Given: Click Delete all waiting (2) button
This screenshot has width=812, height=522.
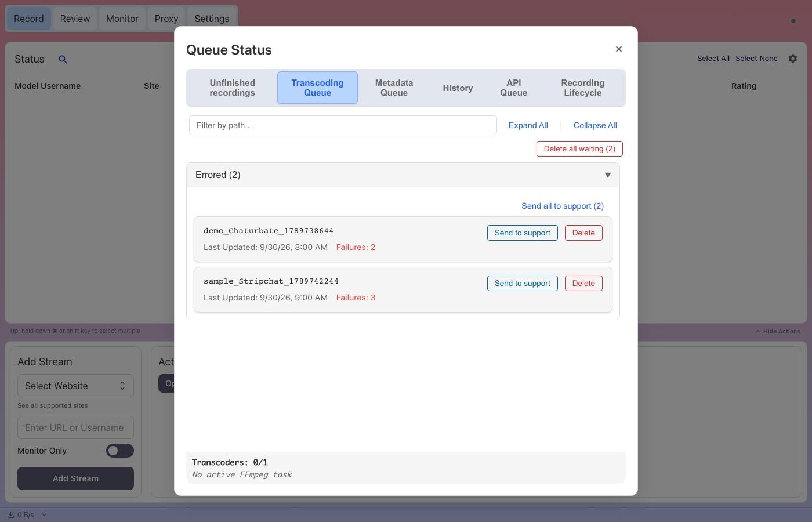Looking at the screenshot, I should point(579,149).
